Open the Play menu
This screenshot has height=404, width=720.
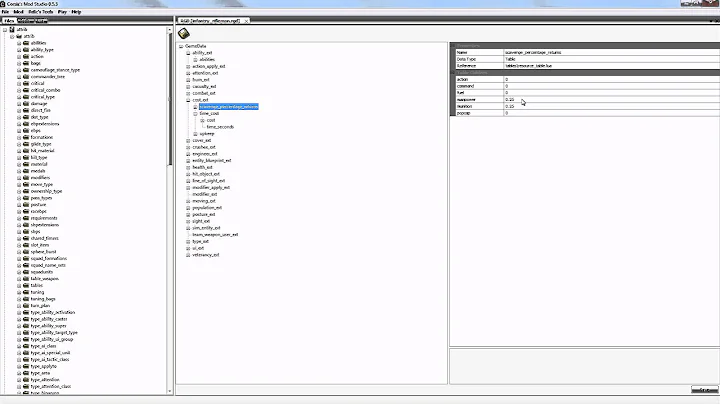point(62,12)
